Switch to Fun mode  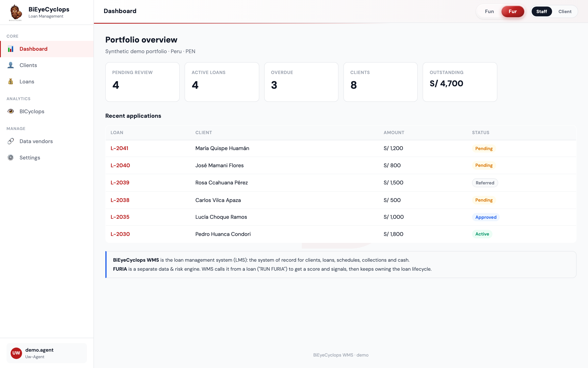[489, 11]
